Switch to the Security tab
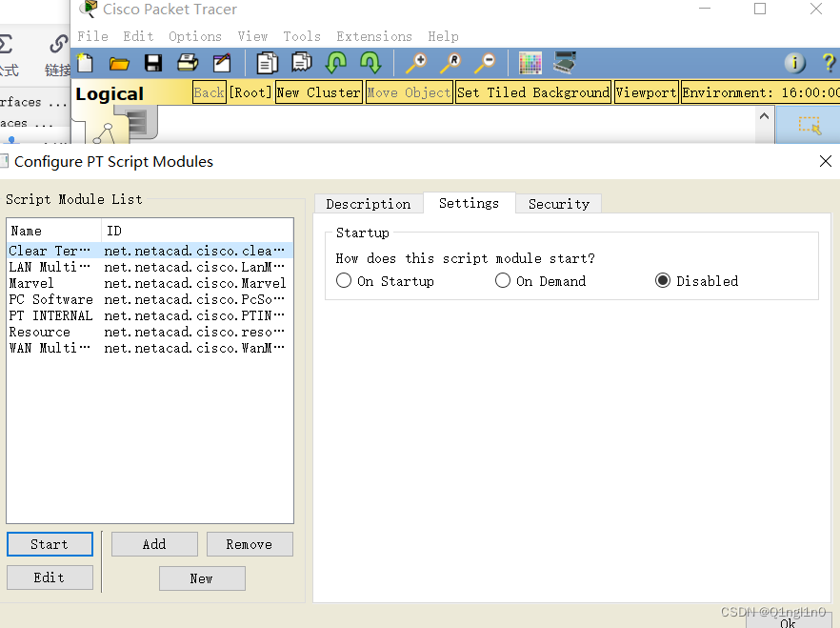The image size is (840, 628). pos(559,204)
